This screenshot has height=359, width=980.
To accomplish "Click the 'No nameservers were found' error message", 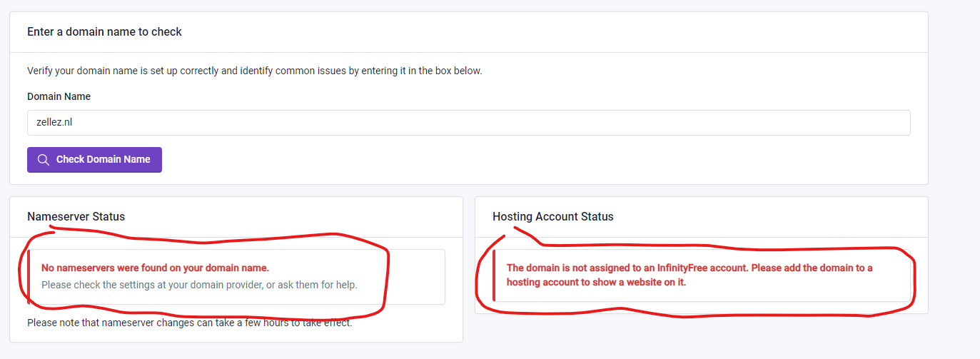I will click(x=155, y=268).
